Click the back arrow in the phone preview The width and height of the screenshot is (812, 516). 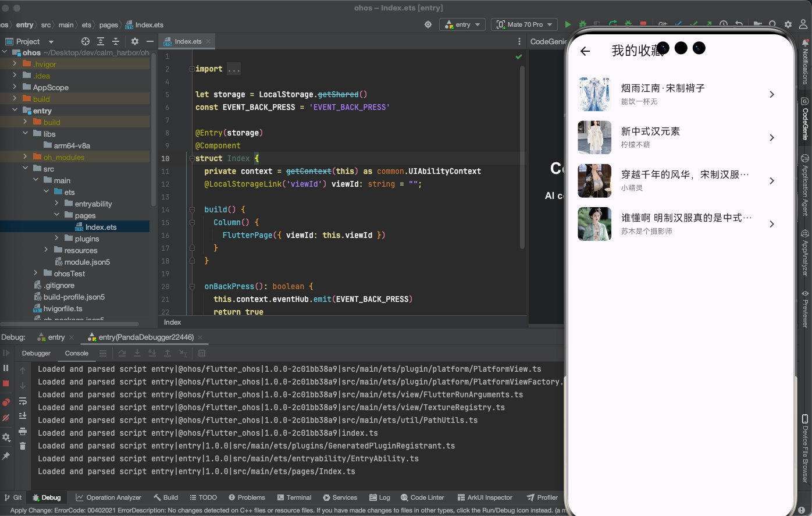coord(585,51)
